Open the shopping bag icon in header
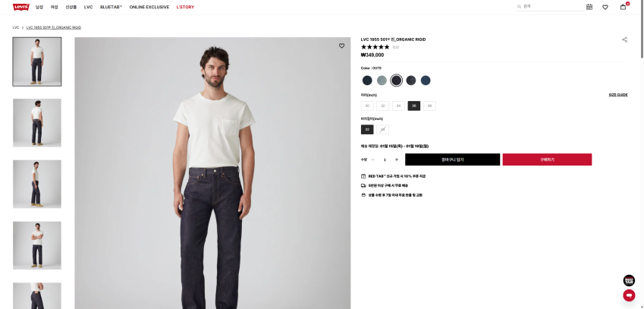 point(623,7)
